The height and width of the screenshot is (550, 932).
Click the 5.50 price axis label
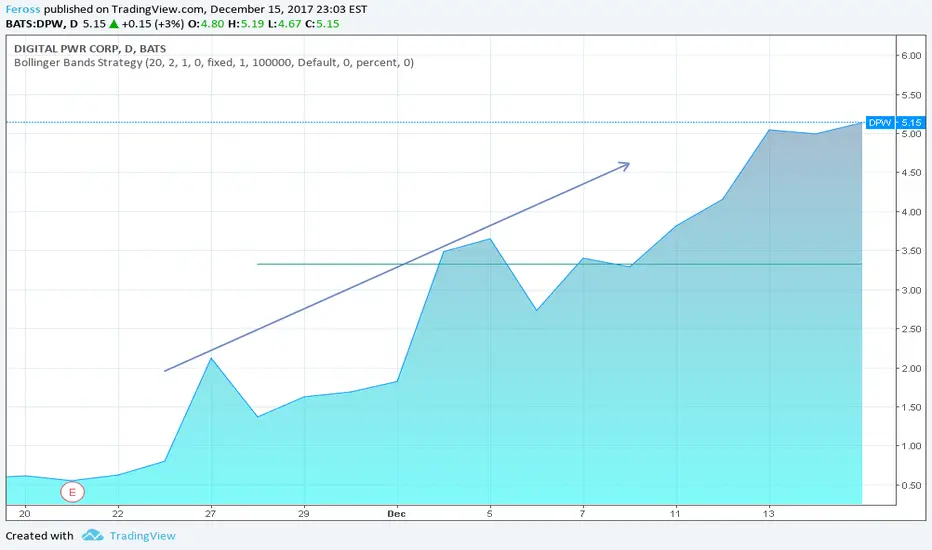(911, 95)
